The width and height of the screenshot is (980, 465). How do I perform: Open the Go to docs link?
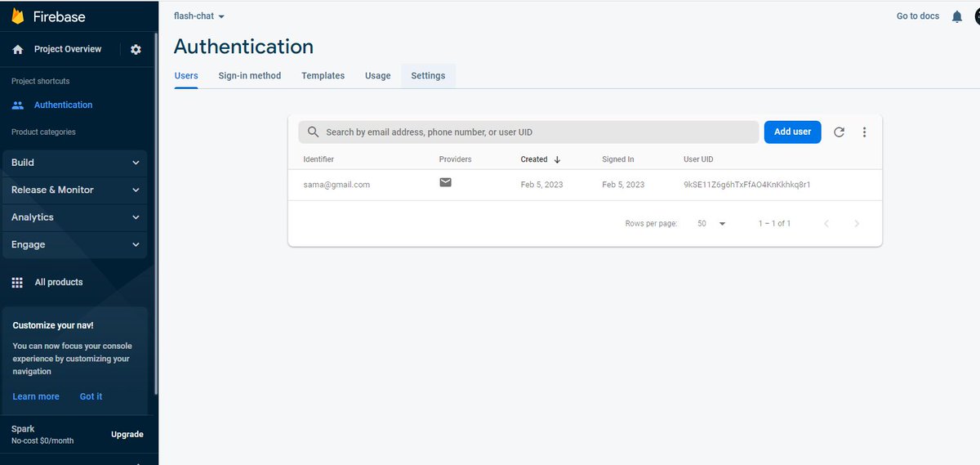click(x=918, y=16)
